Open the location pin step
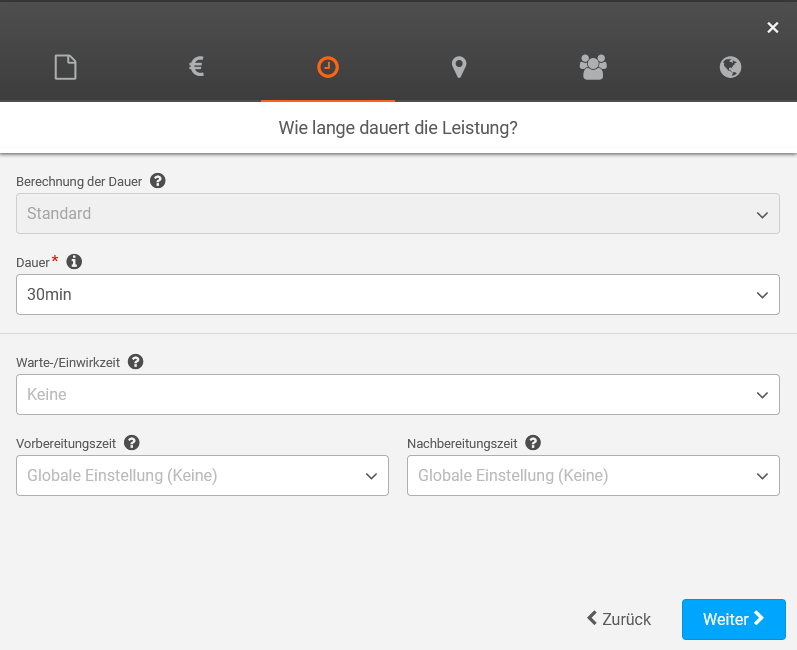This screenshot has height=650, width=797. pyautogui.click(x=459, y=67)
